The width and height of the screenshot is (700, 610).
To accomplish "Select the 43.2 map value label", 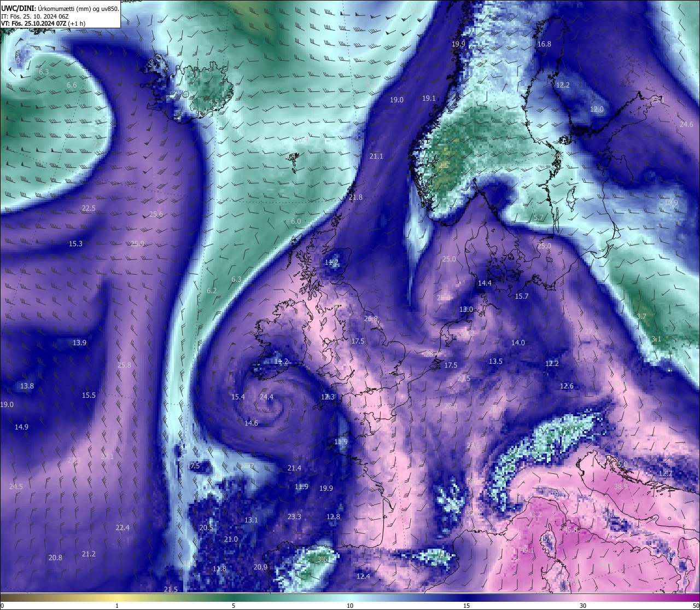I will point(535,515).
